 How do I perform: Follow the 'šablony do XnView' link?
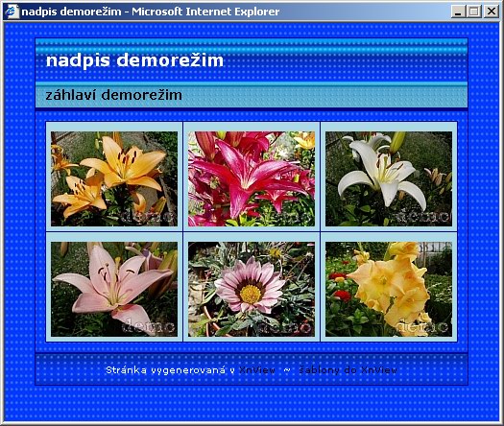click(x=348, y=370)
